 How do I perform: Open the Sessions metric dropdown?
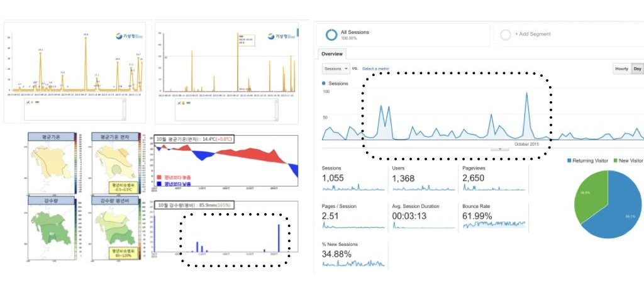point(336,69)
